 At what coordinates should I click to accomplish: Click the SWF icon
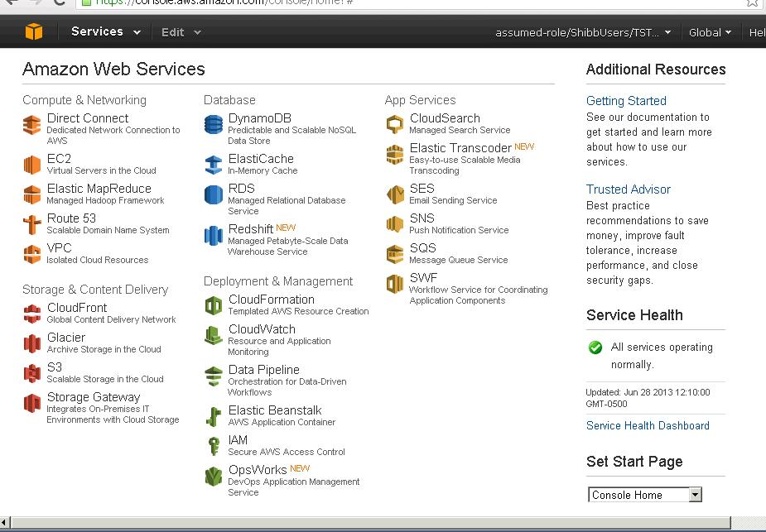[395, 284]
